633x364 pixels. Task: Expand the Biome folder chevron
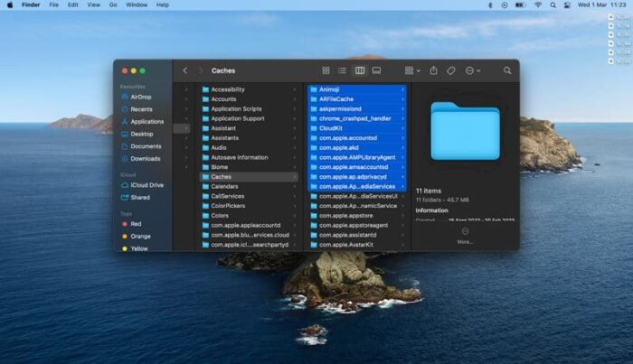coord(295,167)
